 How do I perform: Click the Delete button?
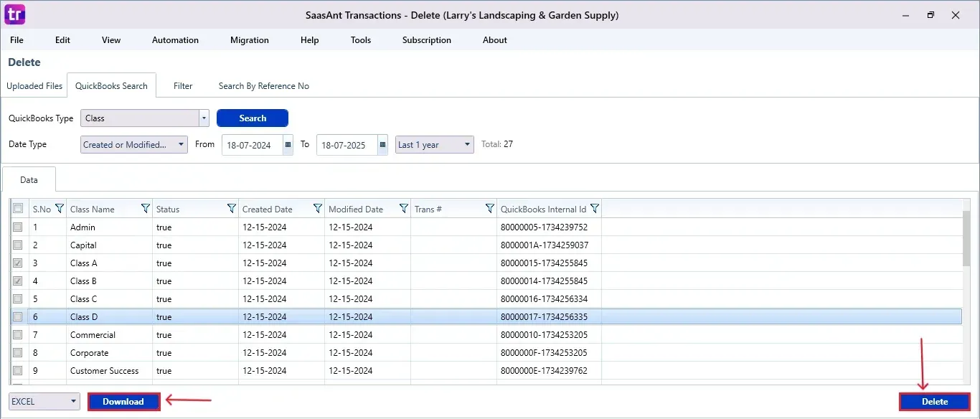pos(935,402)
